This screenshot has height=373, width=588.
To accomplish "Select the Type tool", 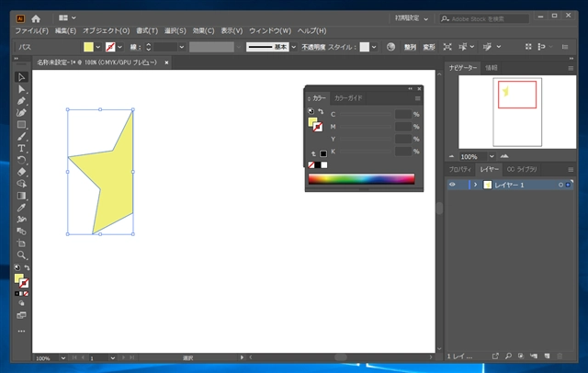I will point(21,148).
